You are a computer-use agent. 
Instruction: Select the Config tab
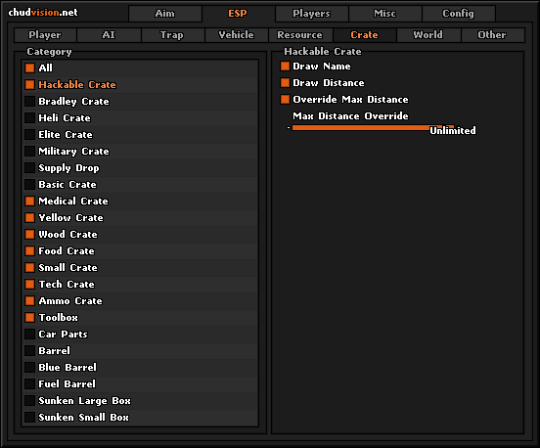458,14
